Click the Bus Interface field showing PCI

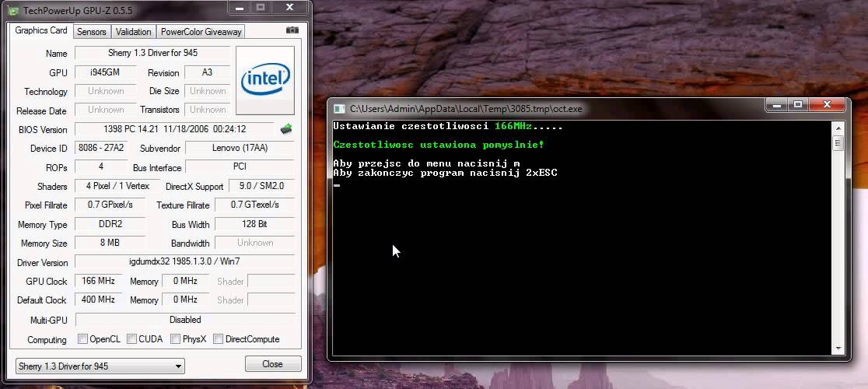coord(240,166)
